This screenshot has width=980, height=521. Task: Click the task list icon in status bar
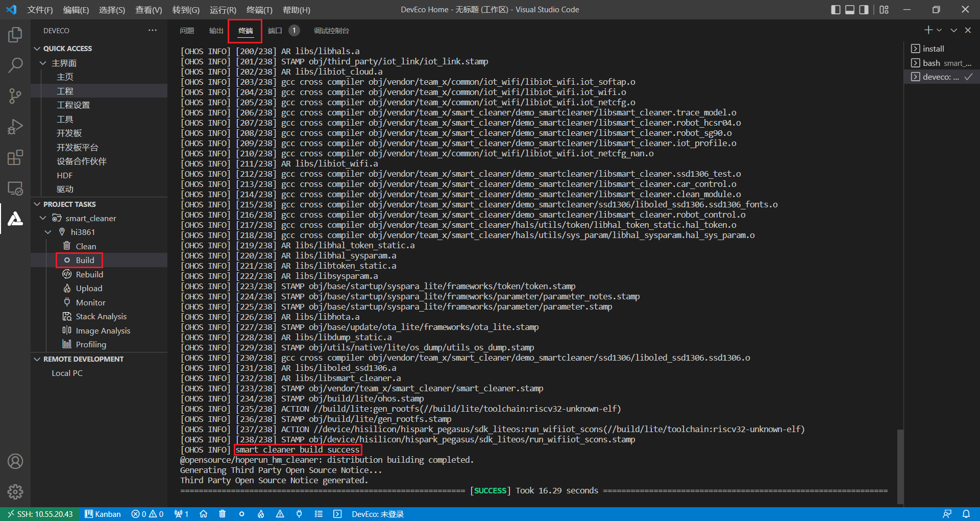[318, 514]
